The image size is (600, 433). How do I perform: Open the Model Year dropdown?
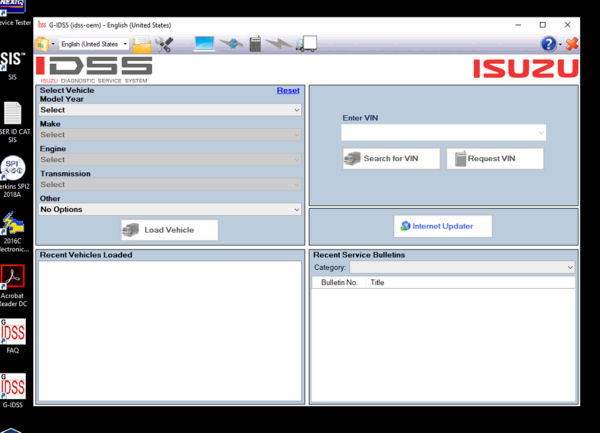[170, 110]
